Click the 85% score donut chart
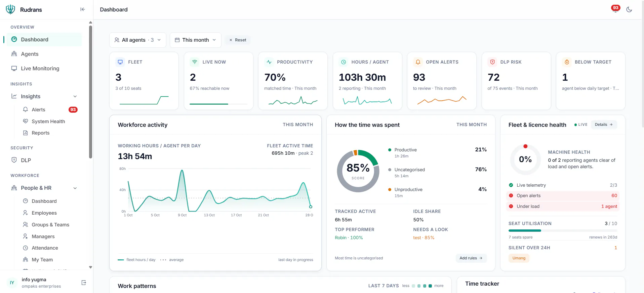Image resolution: width=644 pixels, height=293 pixels. [x=358, y=171]
